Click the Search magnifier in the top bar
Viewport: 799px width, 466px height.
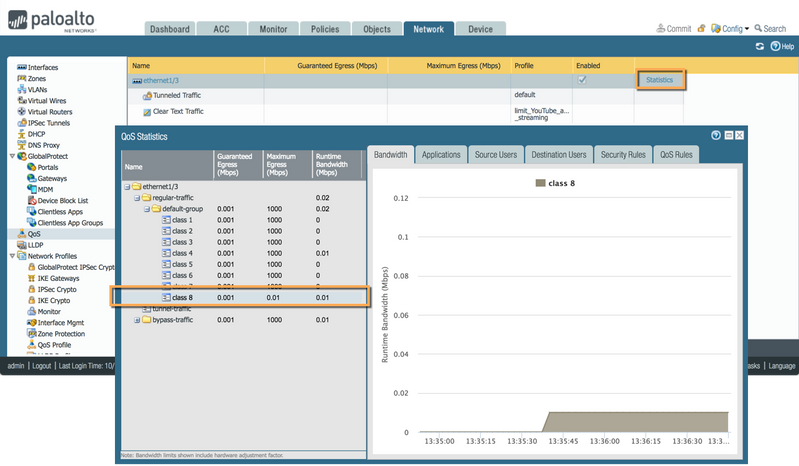point(759,29)
